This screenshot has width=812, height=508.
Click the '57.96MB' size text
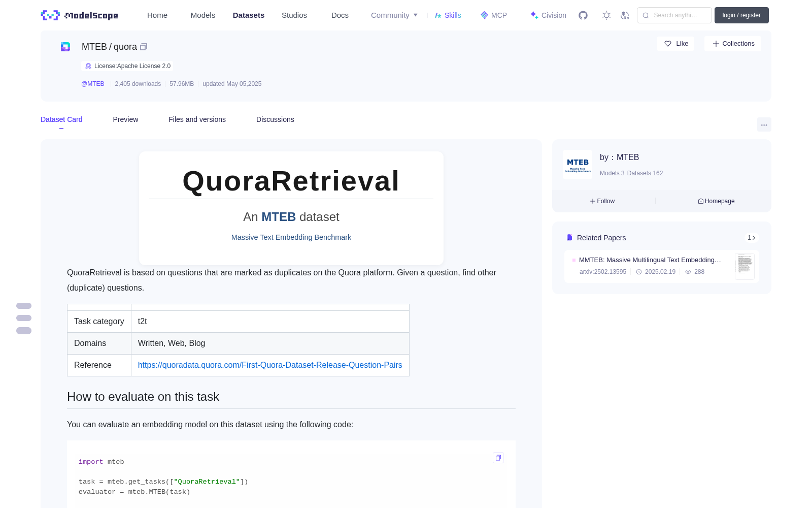click(x=182, y=84)
